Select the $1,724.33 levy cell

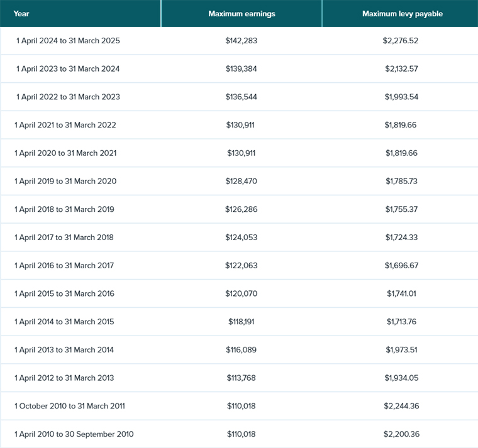[x=401, y=238]
